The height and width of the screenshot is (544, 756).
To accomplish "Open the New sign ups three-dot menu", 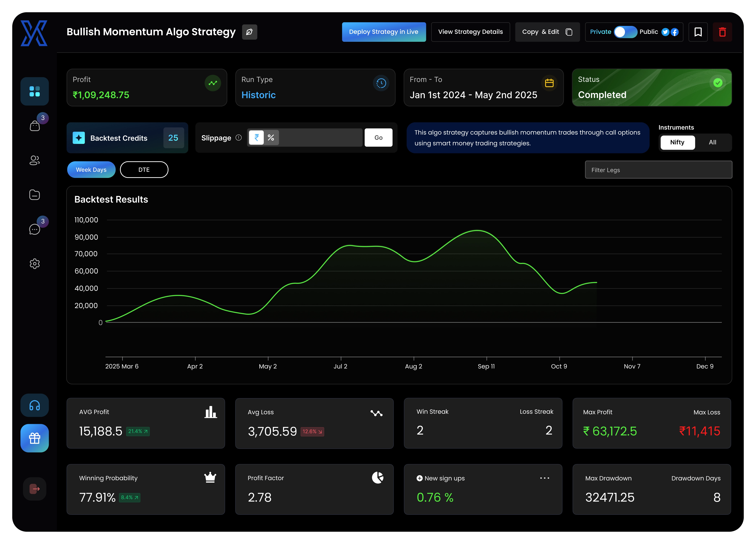I will pos(544,478).
